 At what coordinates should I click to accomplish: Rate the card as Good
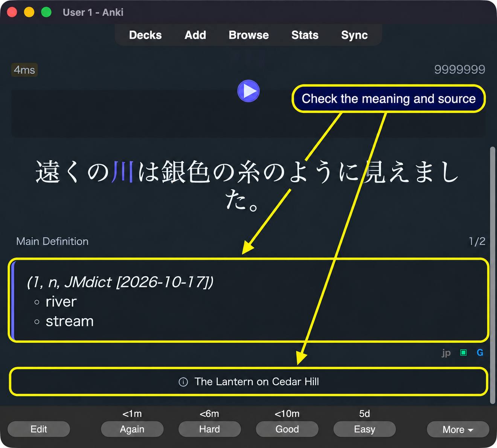pyautogui.click(x=287, y=429)
